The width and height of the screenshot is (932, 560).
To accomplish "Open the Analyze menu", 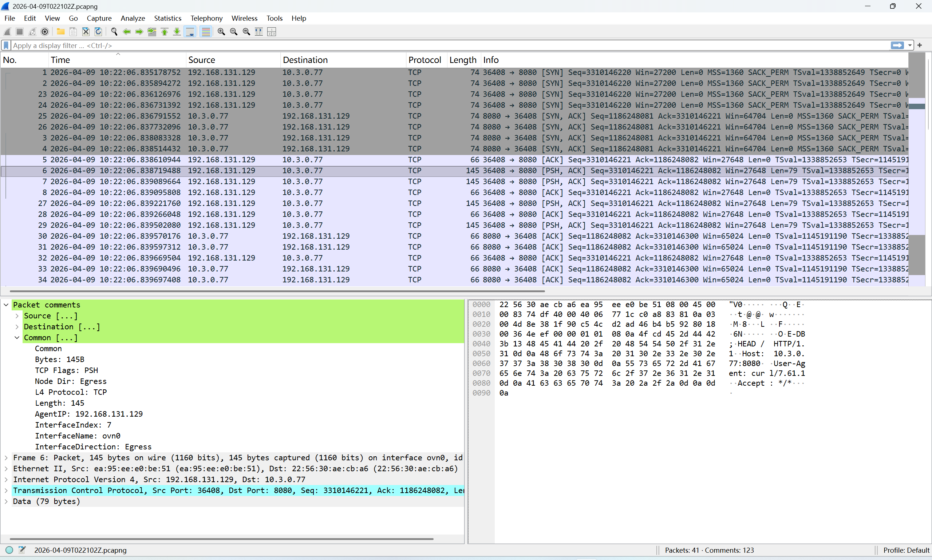I will [x=133, y=18].
